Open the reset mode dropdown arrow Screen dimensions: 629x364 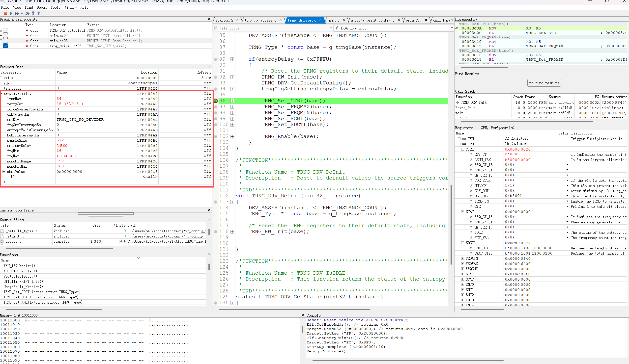(22, 13)
